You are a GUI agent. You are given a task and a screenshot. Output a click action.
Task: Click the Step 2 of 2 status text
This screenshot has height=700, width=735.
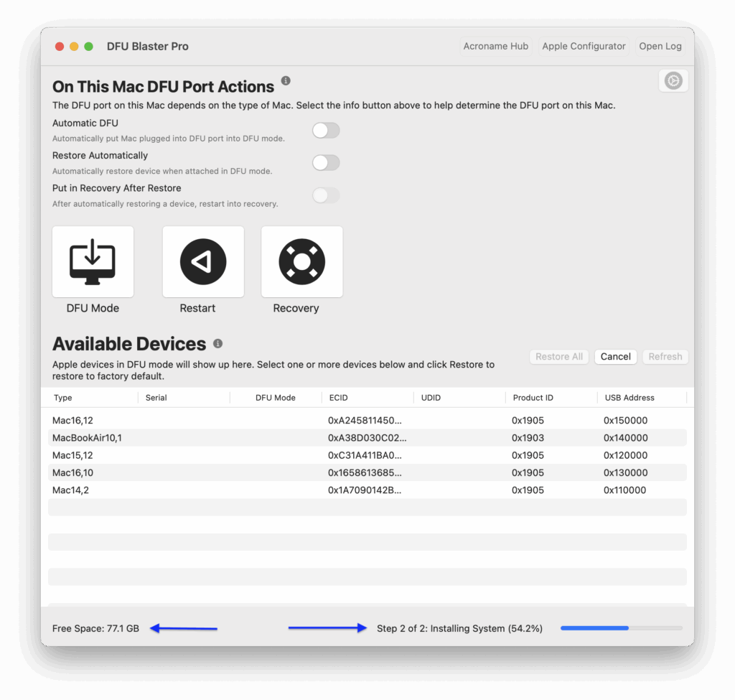point(459,628)
